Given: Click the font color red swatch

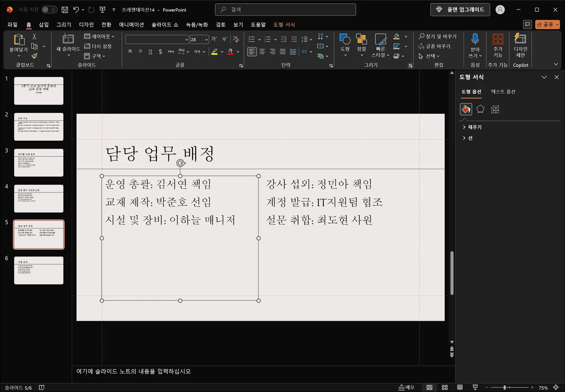Looking at the screenshot, I should (231, 52).
